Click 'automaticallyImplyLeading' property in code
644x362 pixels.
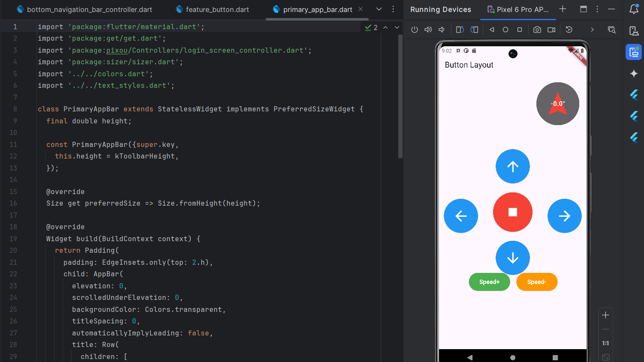pyautogui.click(x=126, y=333)
